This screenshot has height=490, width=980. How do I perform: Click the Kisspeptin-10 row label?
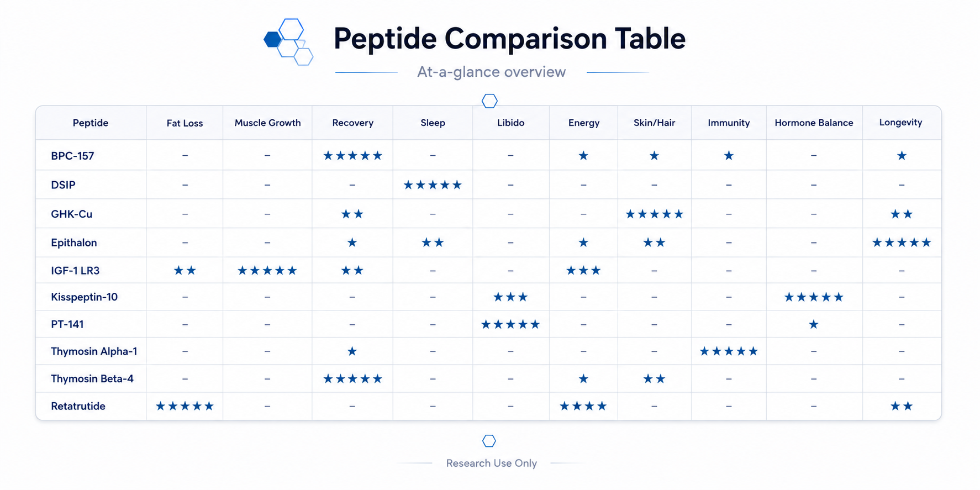[x=84, y=297]
